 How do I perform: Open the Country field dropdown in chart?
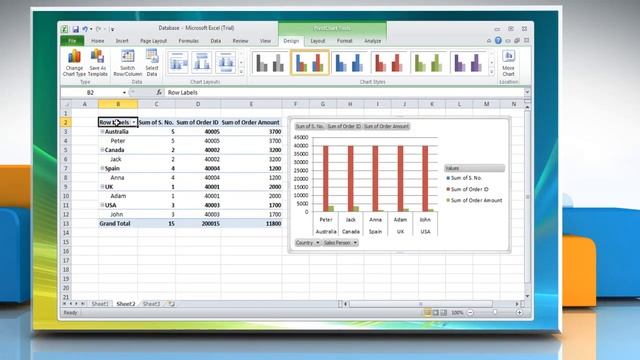pos(317,243)
